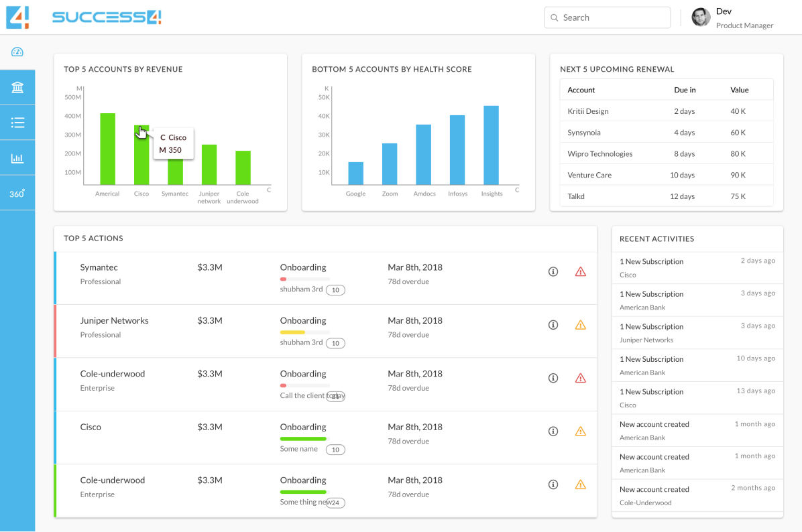Image resolution: width=802 pixels, height=532 pixels.
Task: Click the Juniper Networks onboarding progress bar
Action: pyautogui.click(x=304, y=332)
